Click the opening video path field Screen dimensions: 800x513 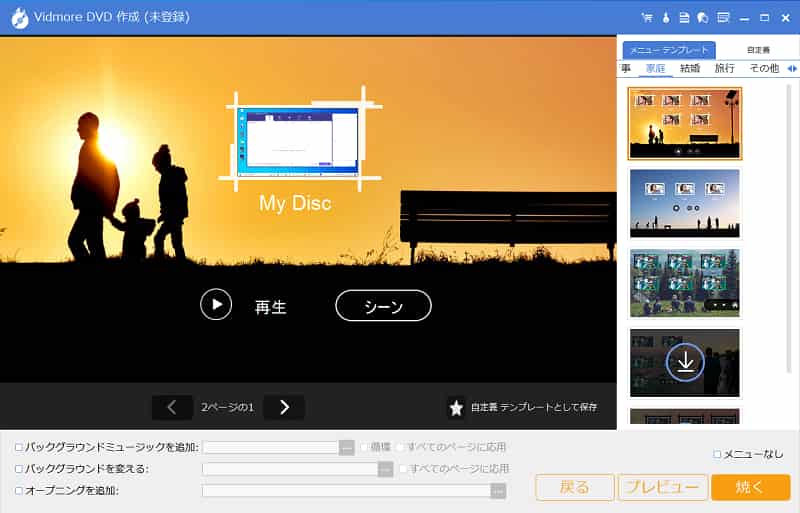(x=346, y=491)
